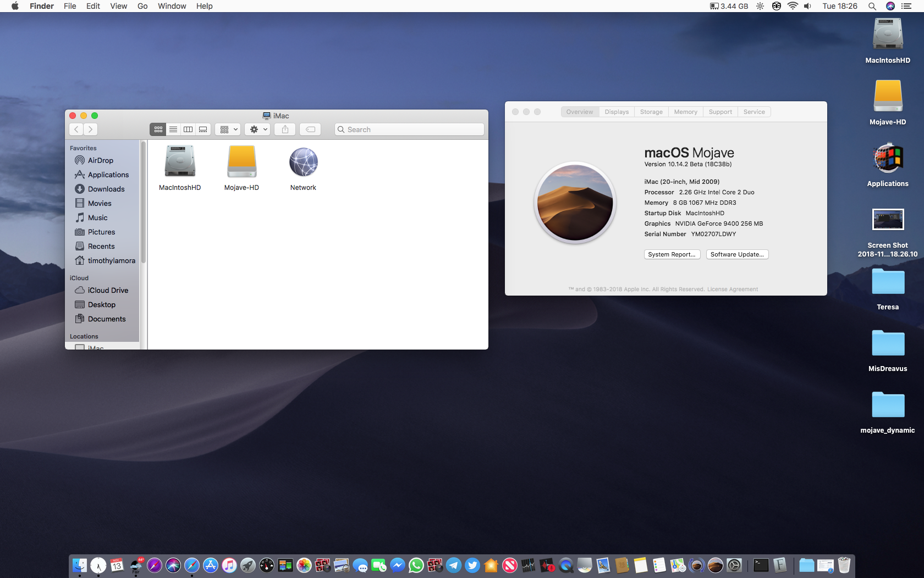Switch to Storage tab
Image resolution: width=924 pixels, height=578 pixels.
[651, 112]
